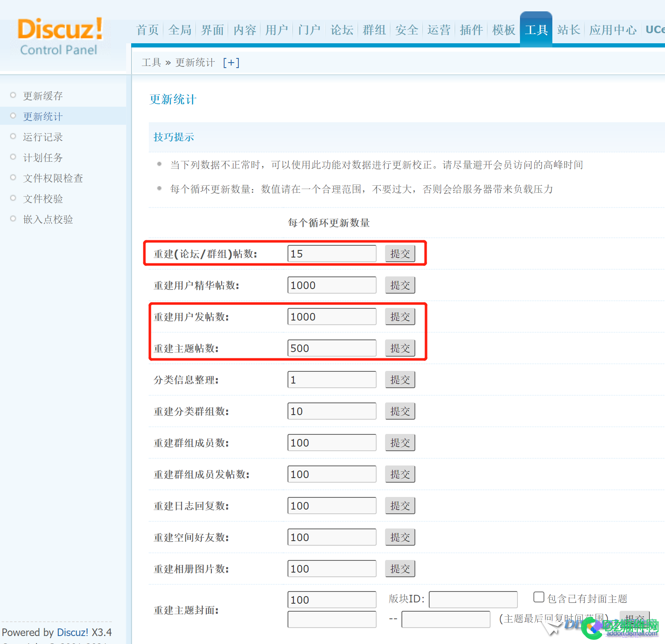Focus the 重建空间好友数 input field
Screen dimensions: 665x644
coord(332,537)
